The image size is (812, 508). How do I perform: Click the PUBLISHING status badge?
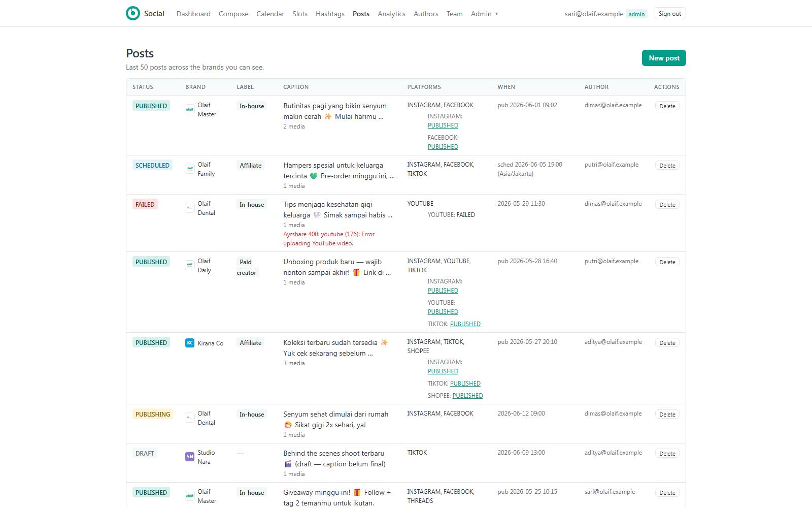153,414
